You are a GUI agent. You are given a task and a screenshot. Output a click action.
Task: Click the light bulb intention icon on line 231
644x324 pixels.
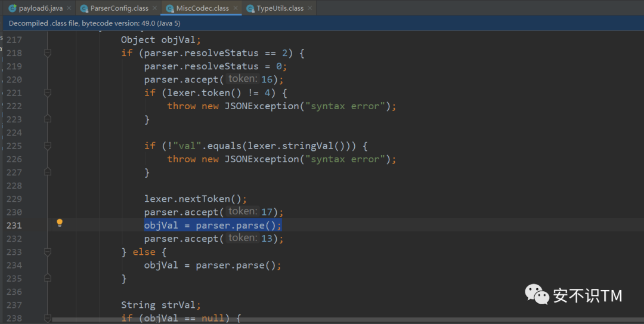click(60, 223)
